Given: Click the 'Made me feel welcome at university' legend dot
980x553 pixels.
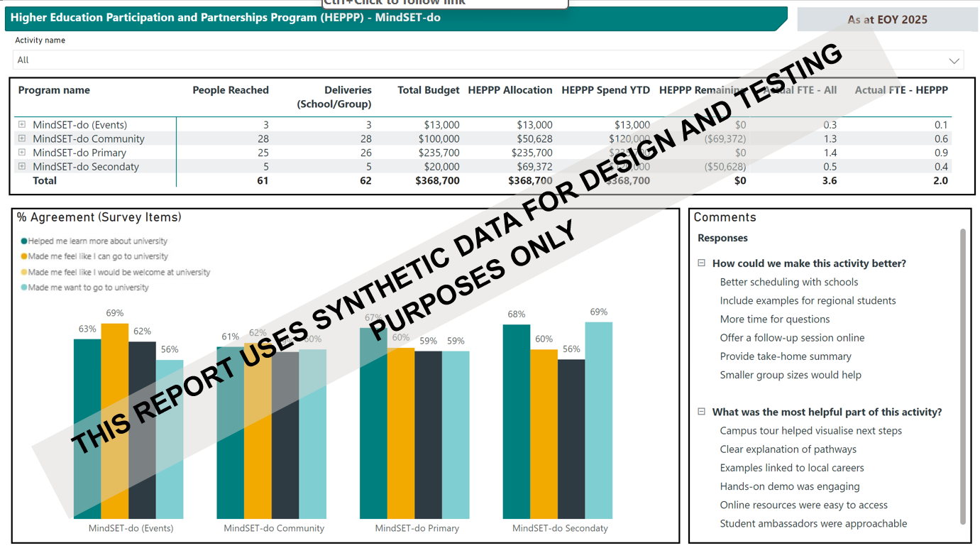Looking at the screenshot, I should (x=24, y=272).
